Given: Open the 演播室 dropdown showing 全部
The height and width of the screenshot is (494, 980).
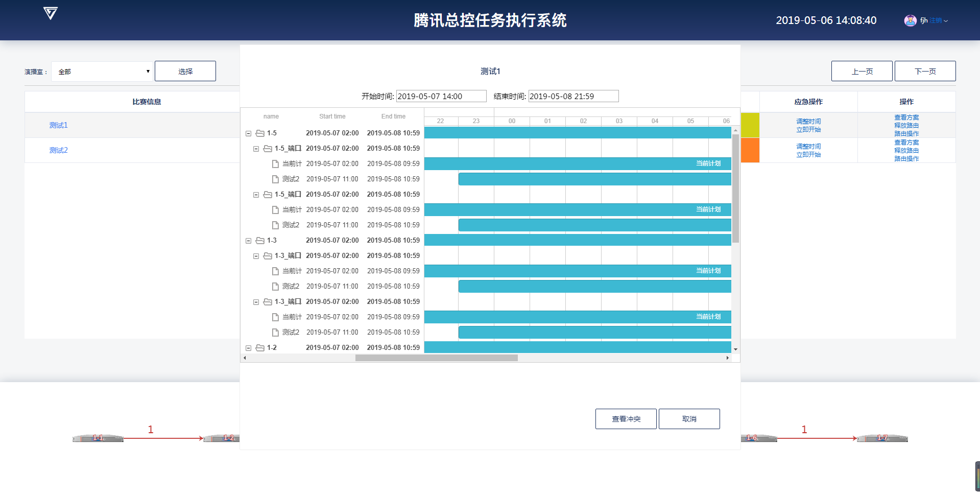Looking at the screenshot, I should (x=102, y=72).
